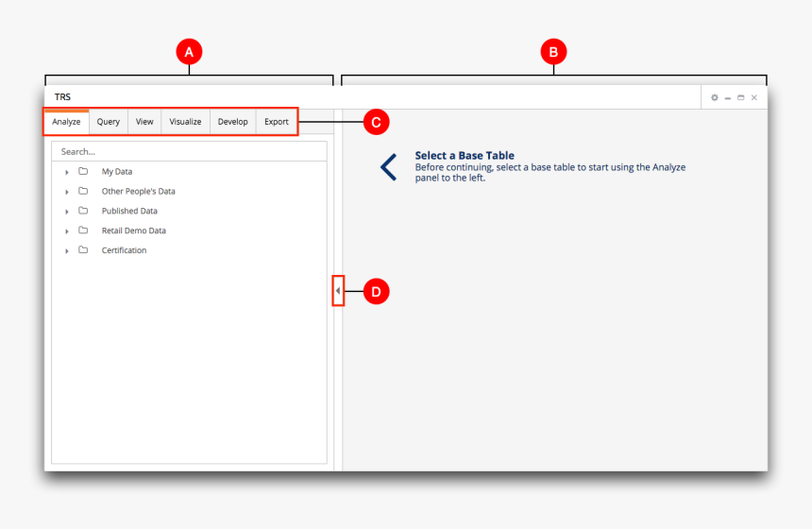Select the Published Data label
The width and height of the screenshot is (812, 529).
pyautogui.click(x=129, y=211)
